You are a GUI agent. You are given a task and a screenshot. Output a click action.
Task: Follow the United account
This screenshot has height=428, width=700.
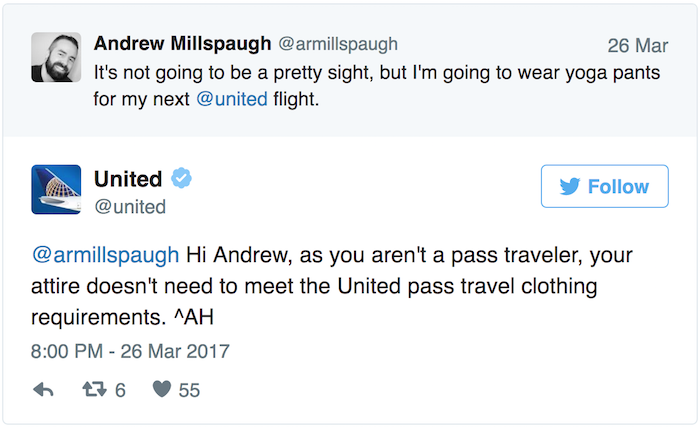(604, 186)
